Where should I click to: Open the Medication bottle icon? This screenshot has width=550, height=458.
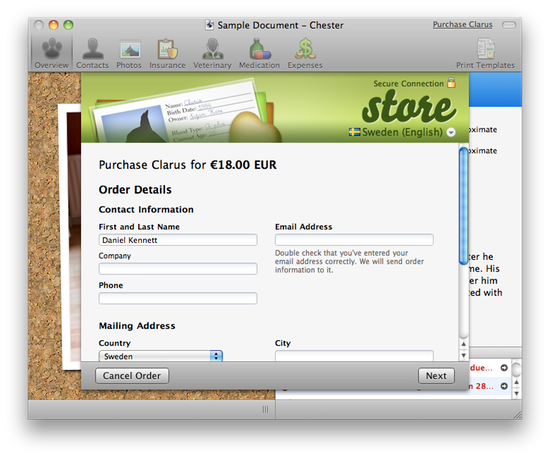pyautogui.click(x=260, y=53)
